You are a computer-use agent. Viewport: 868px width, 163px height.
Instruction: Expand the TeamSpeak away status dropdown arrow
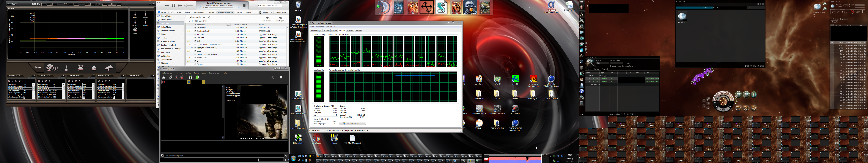point(167,77)
